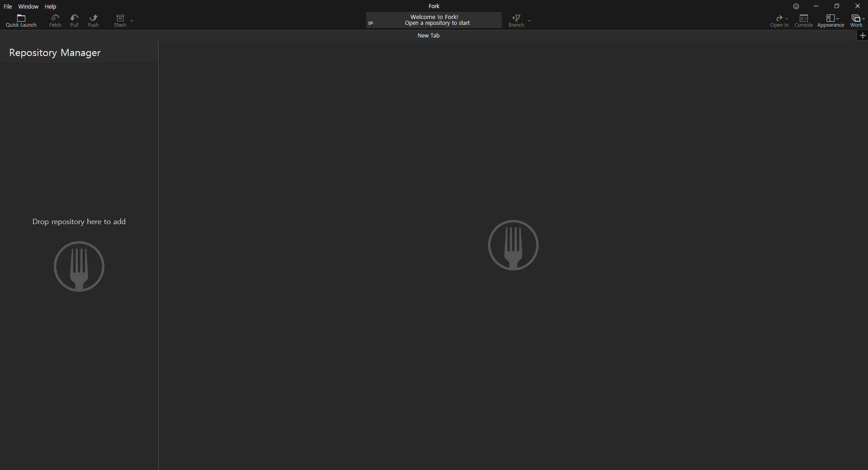Open the Work workspace menu
This screenshot has height=470, width=868.
[x=857, y=20]
